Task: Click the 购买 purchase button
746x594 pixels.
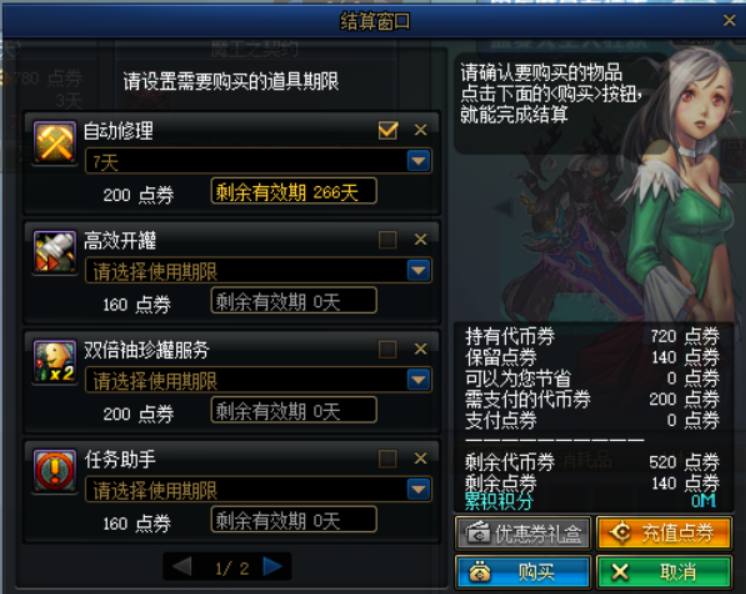Action: pyautogui.click(x=522, y=572)
